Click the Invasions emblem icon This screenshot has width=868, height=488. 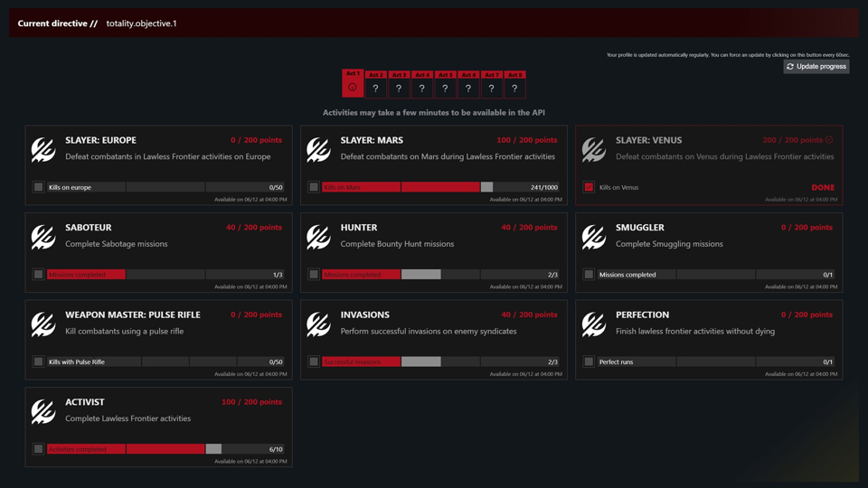click(x=318, y=324)
